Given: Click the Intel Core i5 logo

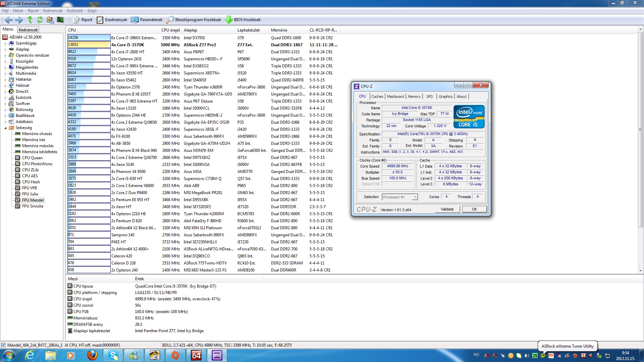Looking at the screenshot, I should [469, 116].
